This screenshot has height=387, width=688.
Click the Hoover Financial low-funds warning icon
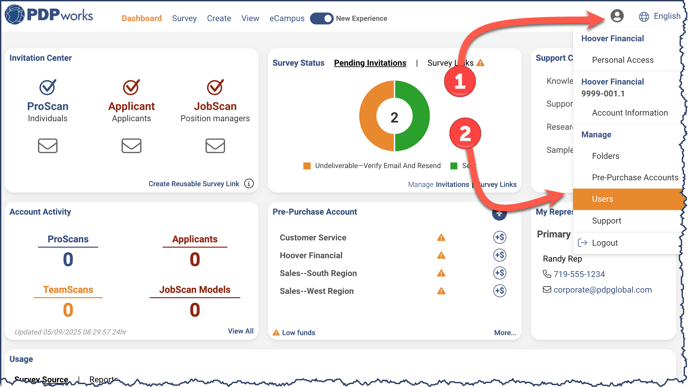[x=441, y=255]
